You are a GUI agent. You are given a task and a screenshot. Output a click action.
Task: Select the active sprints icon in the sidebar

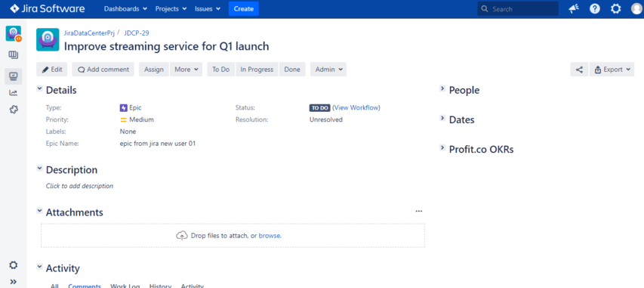[13, 76]
